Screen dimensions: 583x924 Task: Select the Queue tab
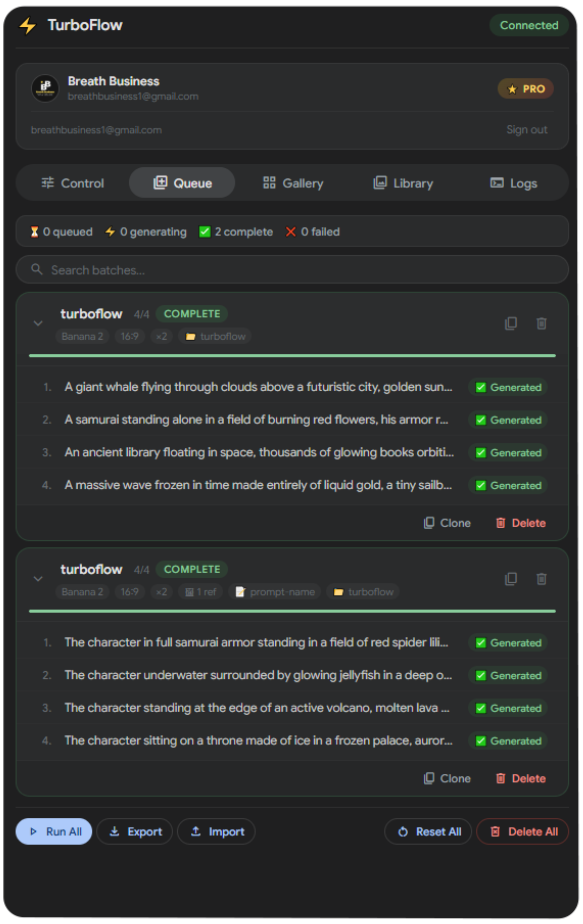click(182, 183)
